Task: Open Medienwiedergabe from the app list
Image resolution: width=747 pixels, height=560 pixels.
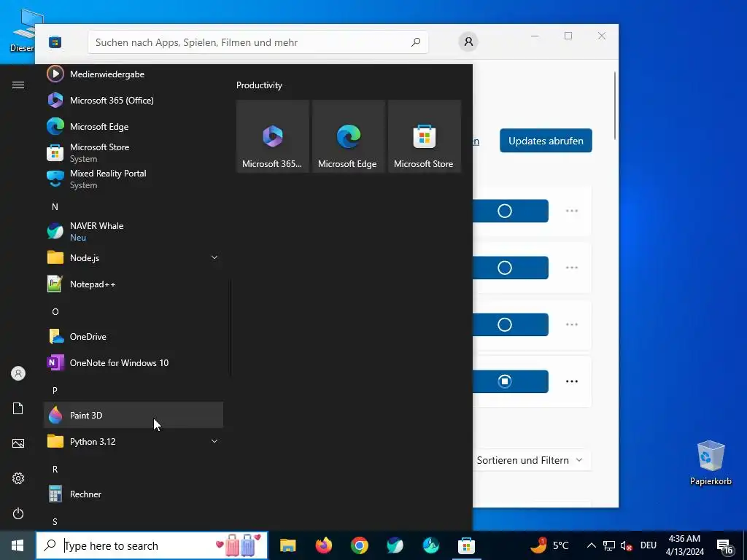Action: (133, 74)
